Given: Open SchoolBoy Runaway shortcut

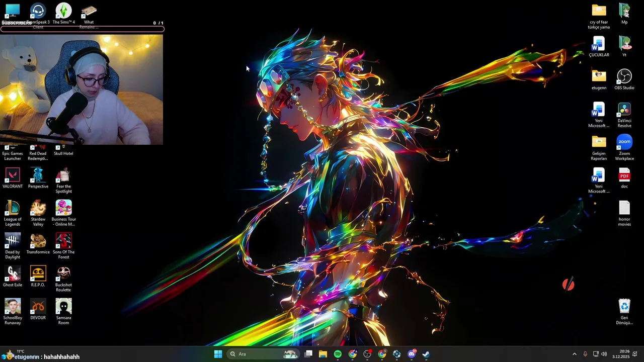Looking at the screenshot, I should point(13,307).
